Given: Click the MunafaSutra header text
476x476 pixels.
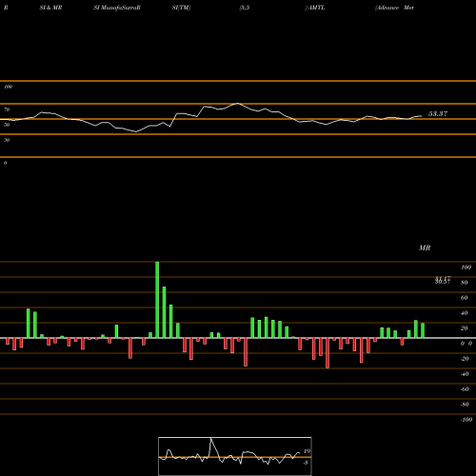Looking at the screenshot, I should [120, 8].
